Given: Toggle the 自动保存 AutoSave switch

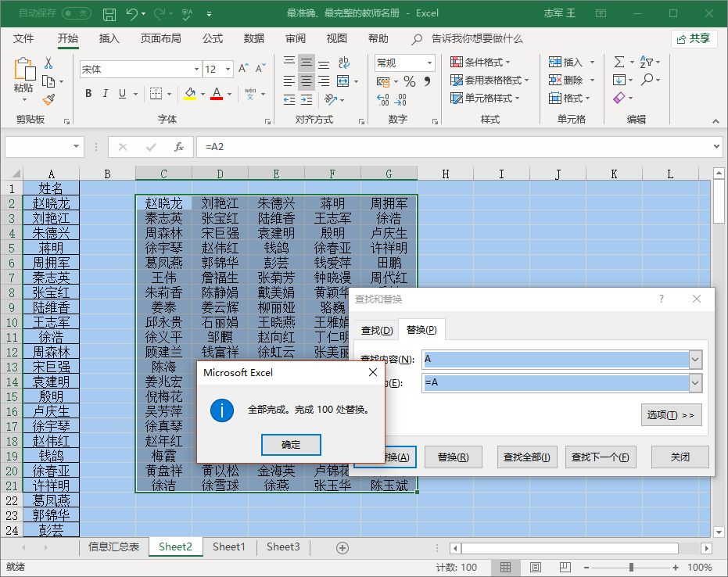Looking at the screenshot, I should pos(77,13).
